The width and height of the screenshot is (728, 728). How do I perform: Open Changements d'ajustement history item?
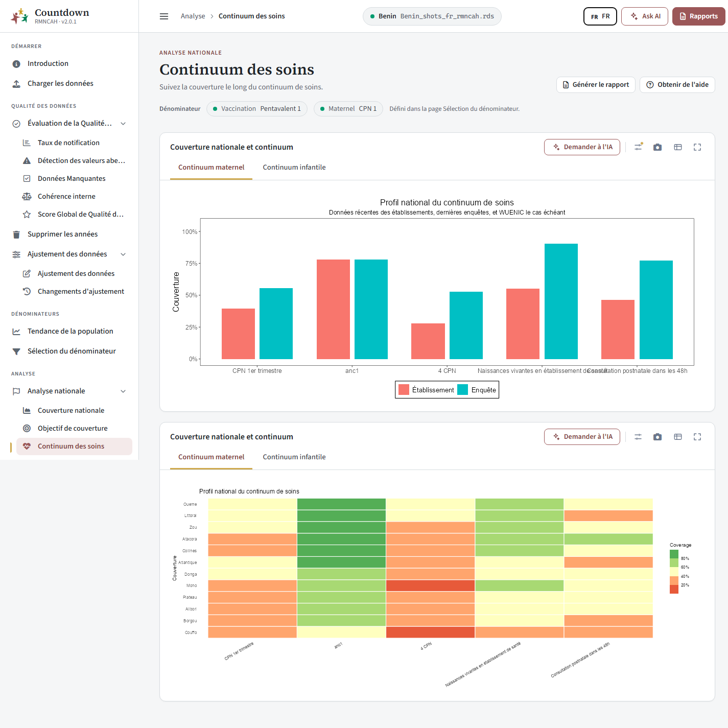click(x=74, y=291)
